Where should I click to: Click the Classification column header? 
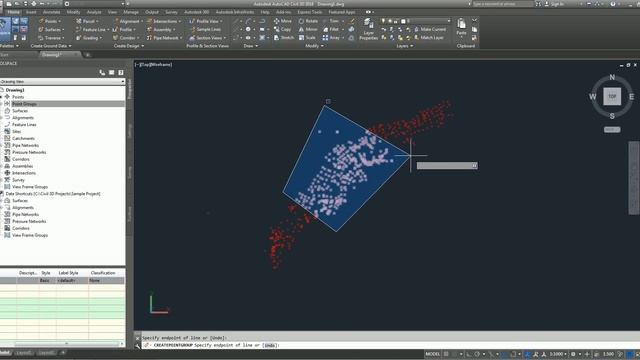coord(103,273)
